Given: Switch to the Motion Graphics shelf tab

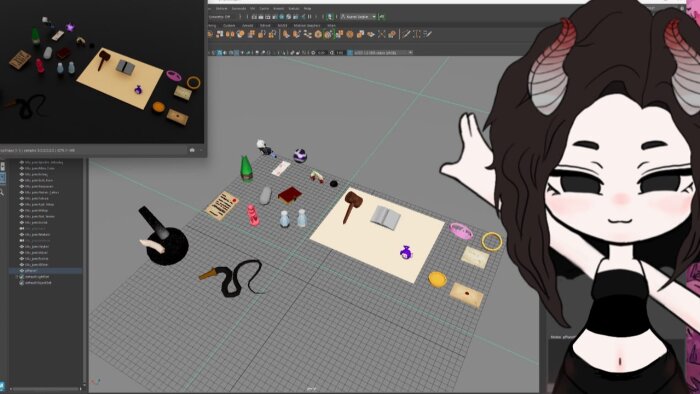Looking at the screenshot, I should pos(307,25).
